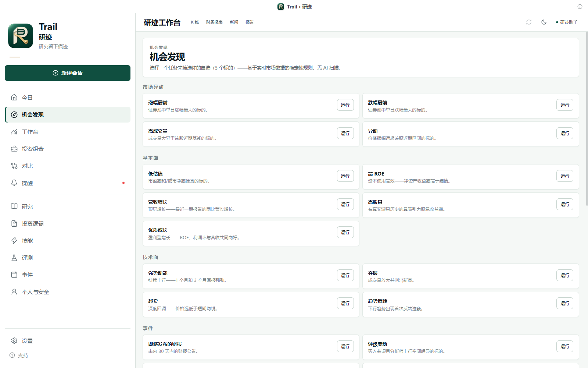Viewport: 588px width, 368px height.
Task: Switch to the K 线 tab
Action: [195, 22]
